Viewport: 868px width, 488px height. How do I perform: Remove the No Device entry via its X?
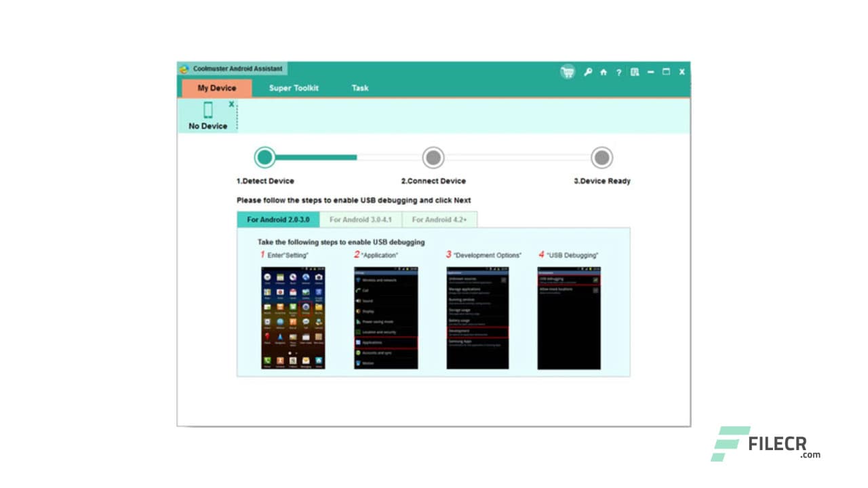pos(231,104)
